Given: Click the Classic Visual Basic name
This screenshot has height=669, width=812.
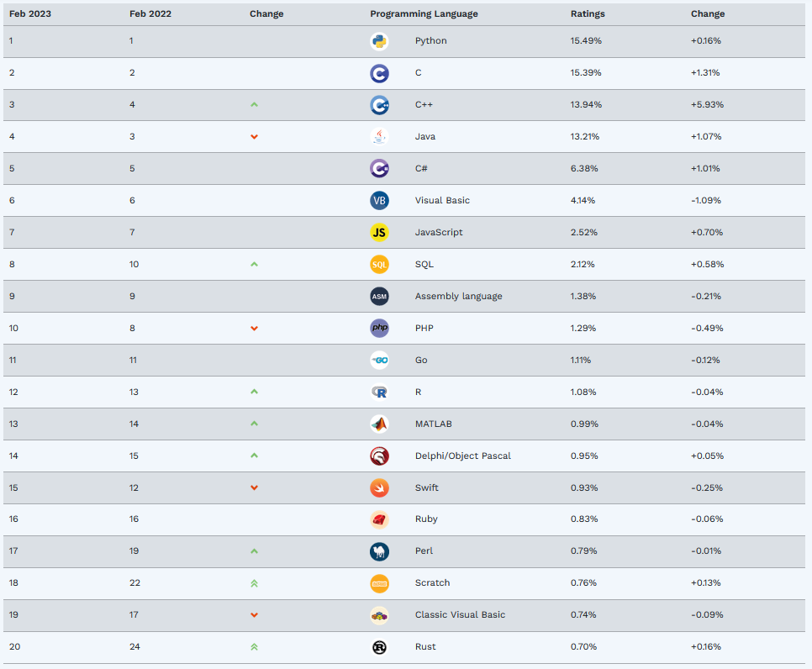Looking at the screenshot, I should coord(460,615).
